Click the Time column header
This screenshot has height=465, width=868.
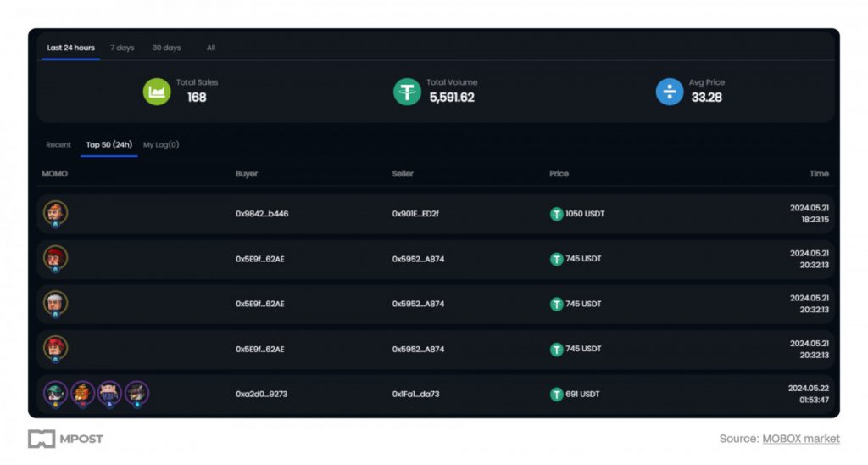coord(819,174)
